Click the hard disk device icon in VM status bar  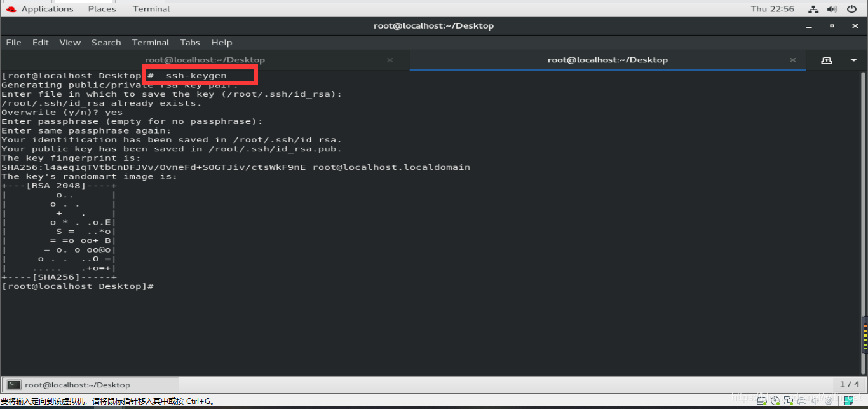tap(763, 401)
